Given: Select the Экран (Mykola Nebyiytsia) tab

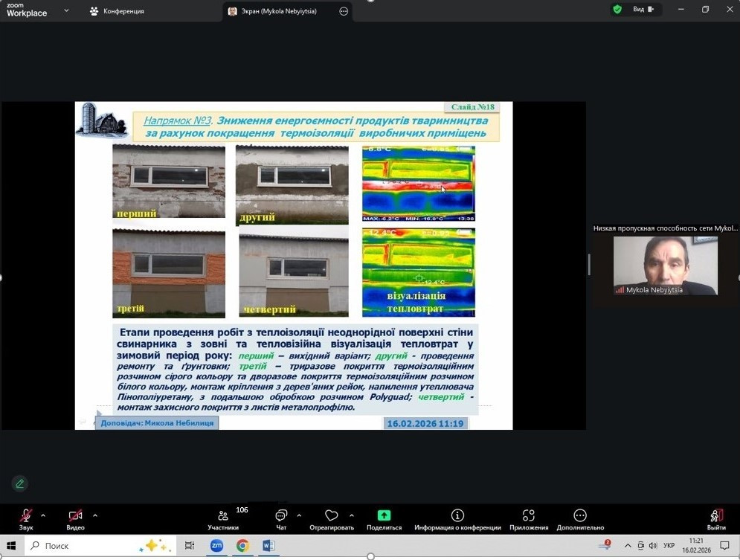Looking at the screenshot, I should [279, 11].
